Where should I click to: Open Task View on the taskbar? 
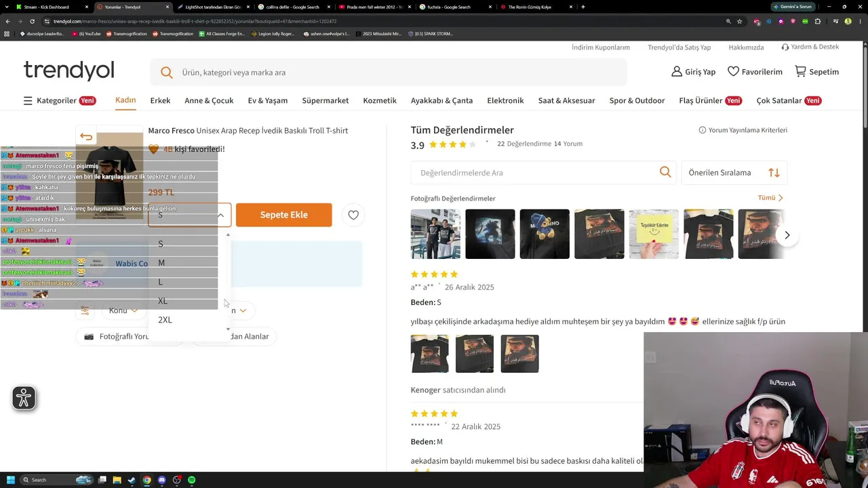(x=102, y=480)
